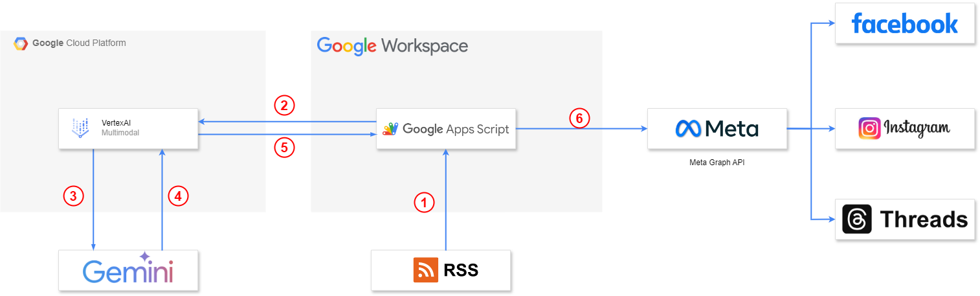This screenshot has width=980, height=296.
Task: Click the Google Cloud Platform hexagon logo
Action: [x=21, y=44]
